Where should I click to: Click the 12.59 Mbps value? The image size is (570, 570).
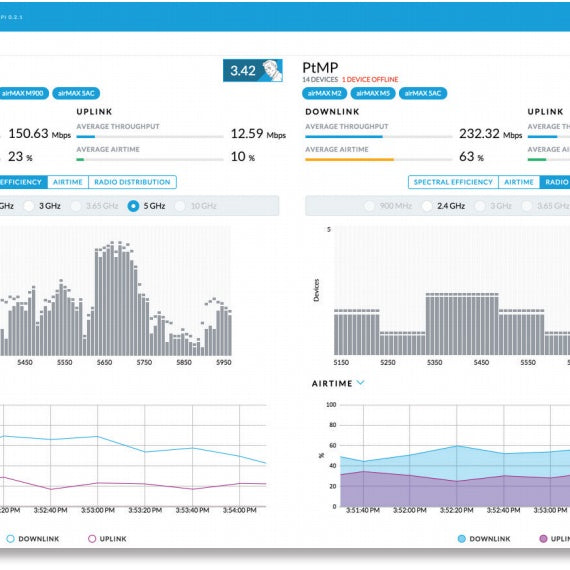click(258, 133)
